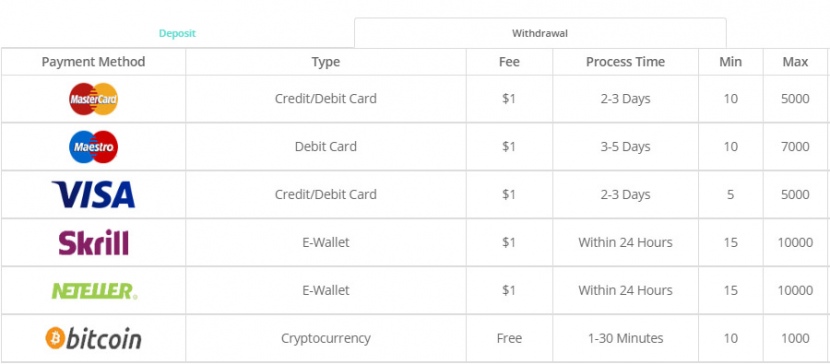Switch to the Deposit tab
The height and width of the screenshot is (364, 830).
coord(177,33)
